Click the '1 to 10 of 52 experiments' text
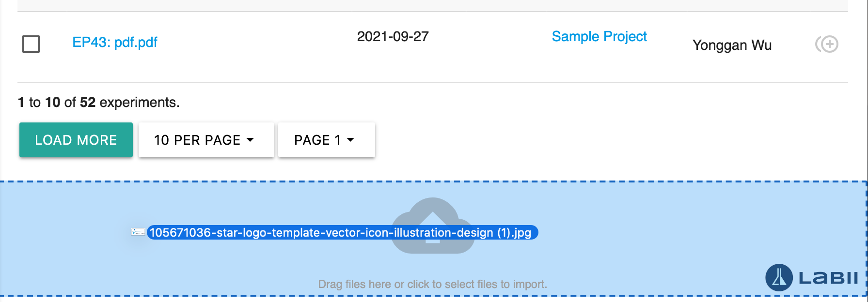The width and height of the screenshot is (868, 302). tap(98, 102)
